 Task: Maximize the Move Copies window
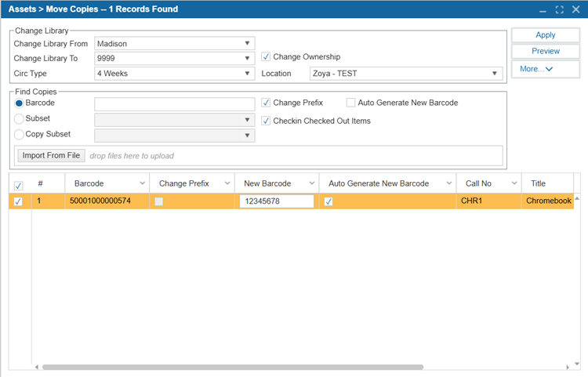pyautogui.click(x=560, y=9)
